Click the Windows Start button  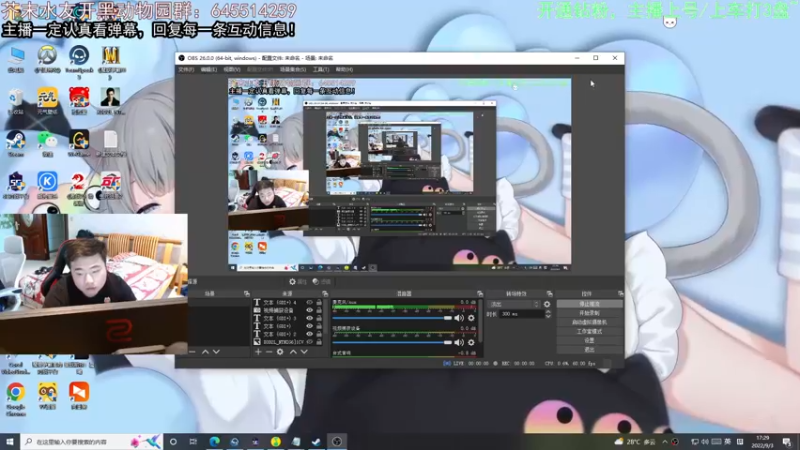[10, 441]
